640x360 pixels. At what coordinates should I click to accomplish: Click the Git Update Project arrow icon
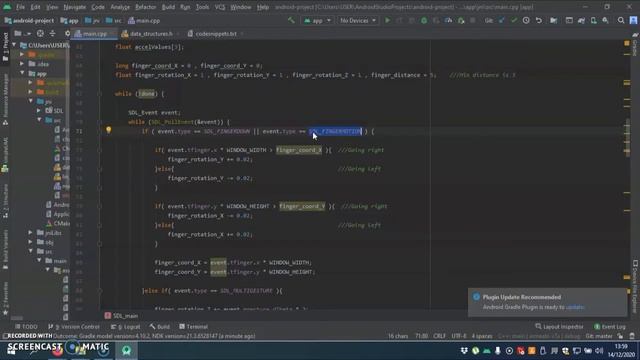tap(502, 20)
